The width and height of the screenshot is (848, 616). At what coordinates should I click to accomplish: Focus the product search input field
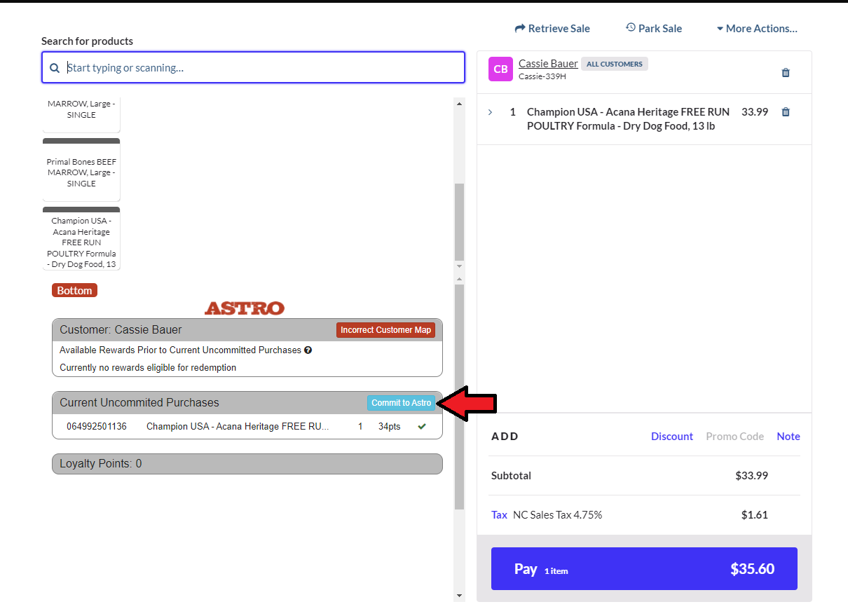click(263, 68)
